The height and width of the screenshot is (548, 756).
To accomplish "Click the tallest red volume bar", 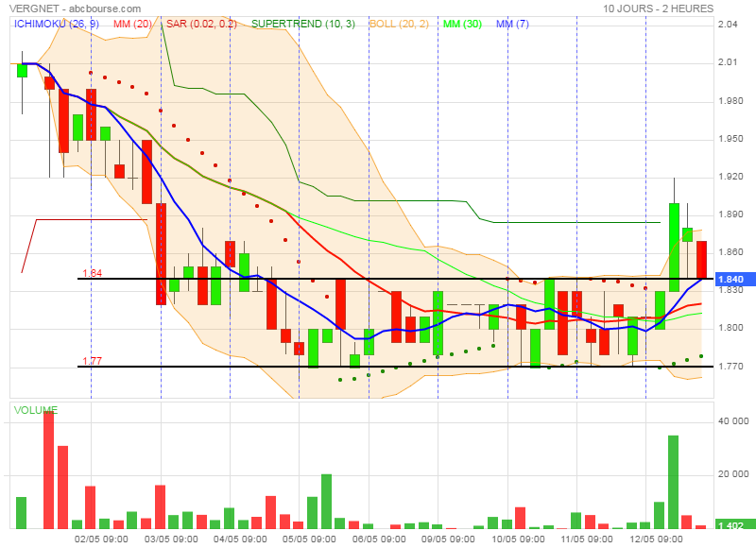I will [49, 470].
